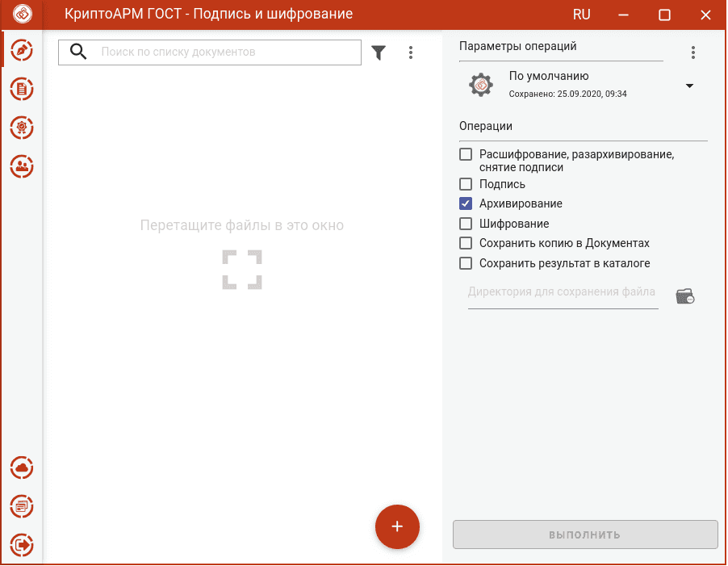This screenshot has height=566, width=728.
Task: Enable the Шифрование checkbox
Action: [466, 224]
